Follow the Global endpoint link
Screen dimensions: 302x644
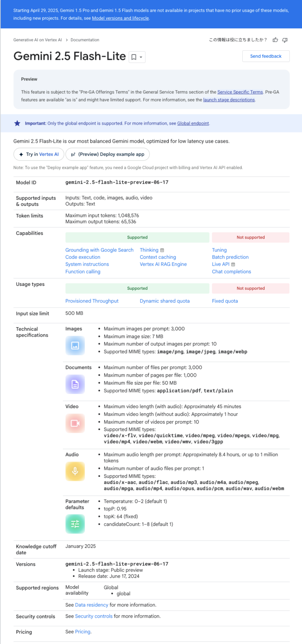193,123
